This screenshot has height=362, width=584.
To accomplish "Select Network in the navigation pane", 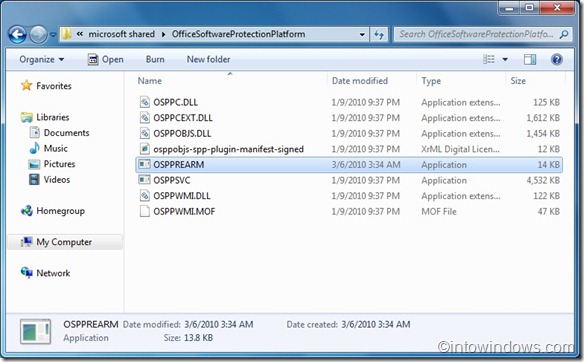I will click(53, 273).
